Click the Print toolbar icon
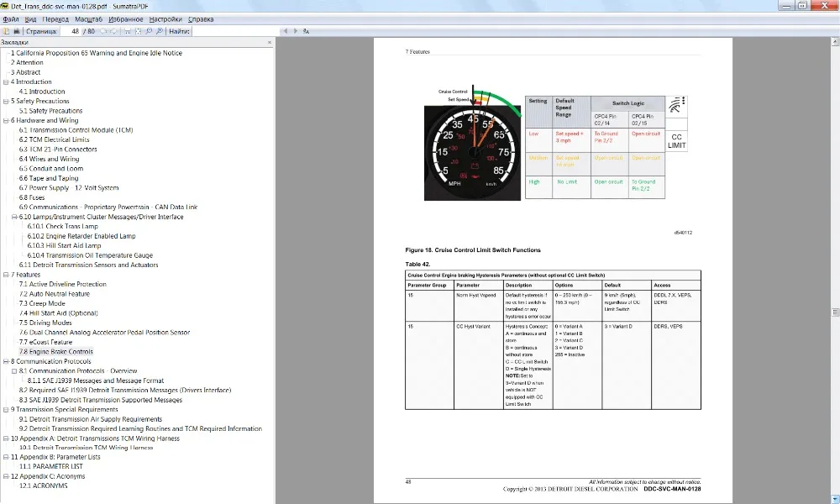 (16, 31)
